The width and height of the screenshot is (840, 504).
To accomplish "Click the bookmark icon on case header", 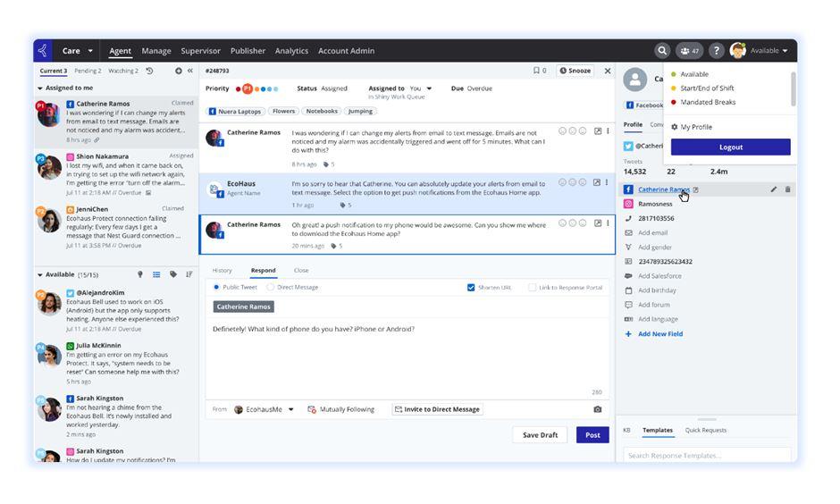I will point(536,71).
